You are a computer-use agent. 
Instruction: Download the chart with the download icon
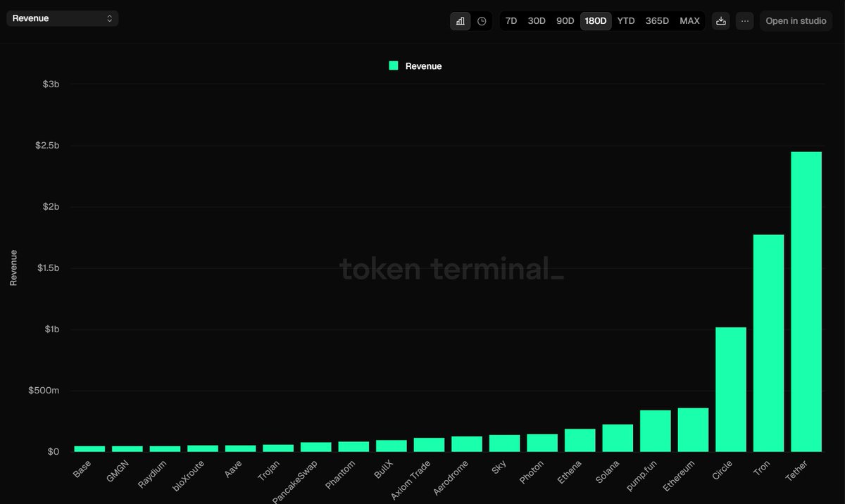coord(721,21)
